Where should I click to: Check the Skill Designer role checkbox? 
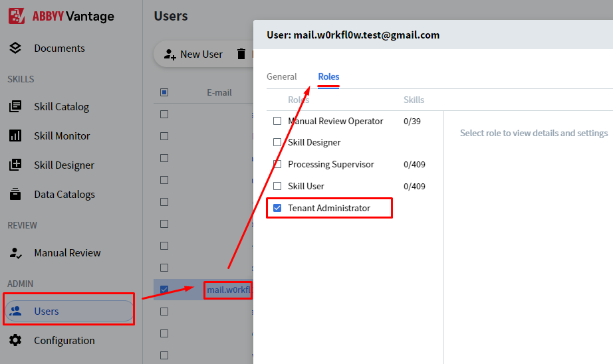point(277,142)
